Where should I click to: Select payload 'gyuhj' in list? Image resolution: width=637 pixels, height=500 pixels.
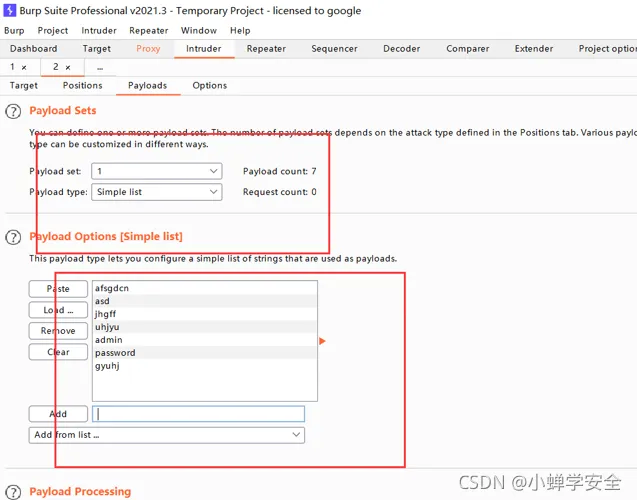(205, 366)
